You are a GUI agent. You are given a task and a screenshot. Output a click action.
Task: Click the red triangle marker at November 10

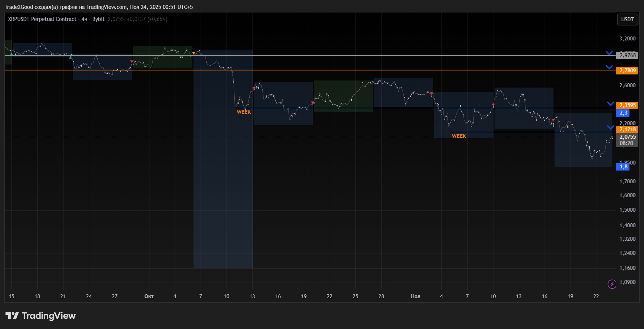pyautogui.click(x=493, y=105)
